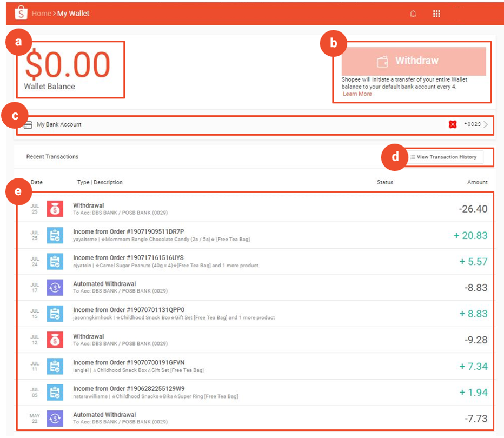Open the apps grid menu
504x438 pixels.
(436, 14)
